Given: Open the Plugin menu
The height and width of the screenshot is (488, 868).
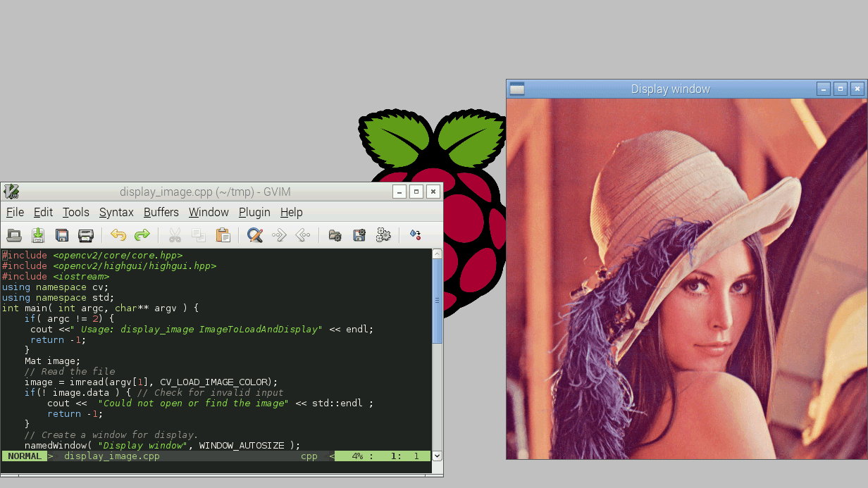Looking at the screenshot, I should [254, 212].
